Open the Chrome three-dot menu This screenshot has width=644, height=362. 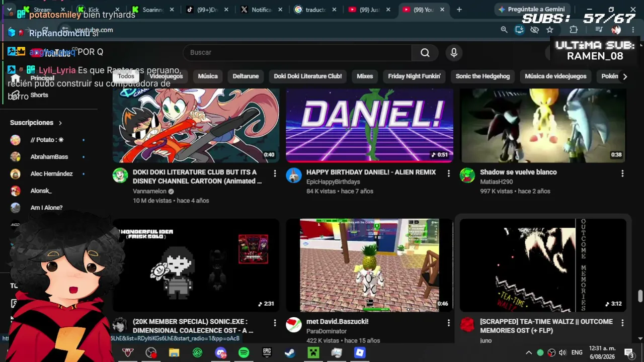[x=633, y=30]
